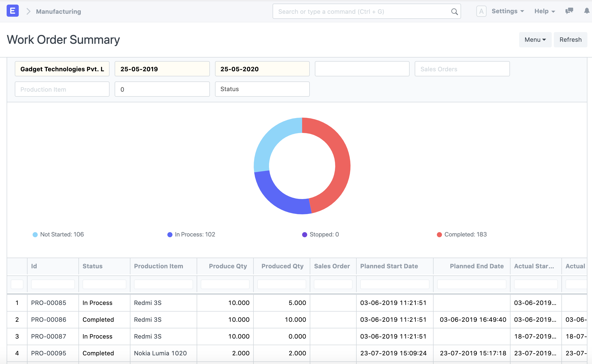Click row number 1 cell
The image size is (592, 364).
point(17,303)
